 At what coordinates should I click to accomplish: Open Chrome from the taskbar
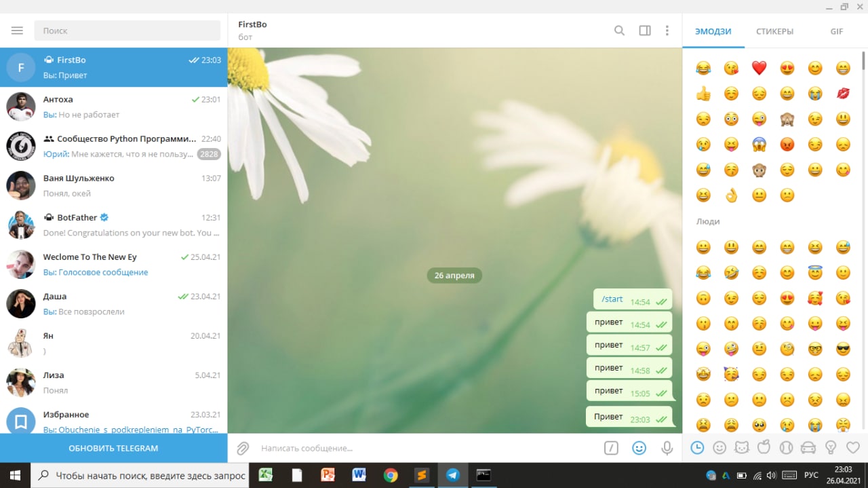(x=390, y=475)
